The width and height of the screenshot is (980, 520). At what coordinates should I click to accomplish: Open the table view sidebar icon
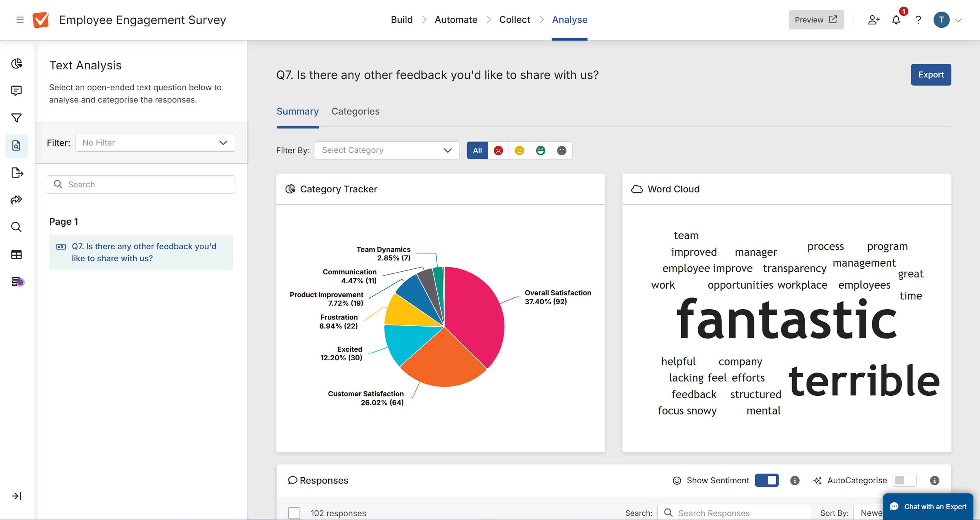17,254
